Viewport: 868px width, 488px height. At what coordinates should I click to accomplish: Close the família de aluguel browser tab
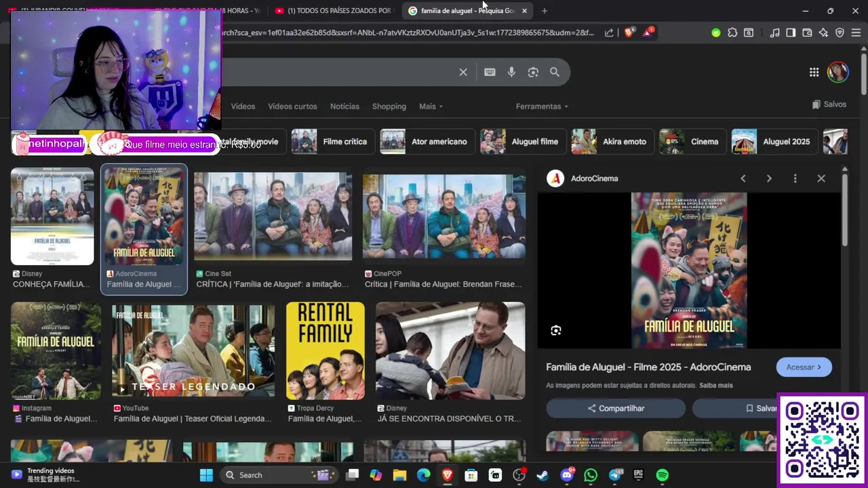tap(524, 11)
